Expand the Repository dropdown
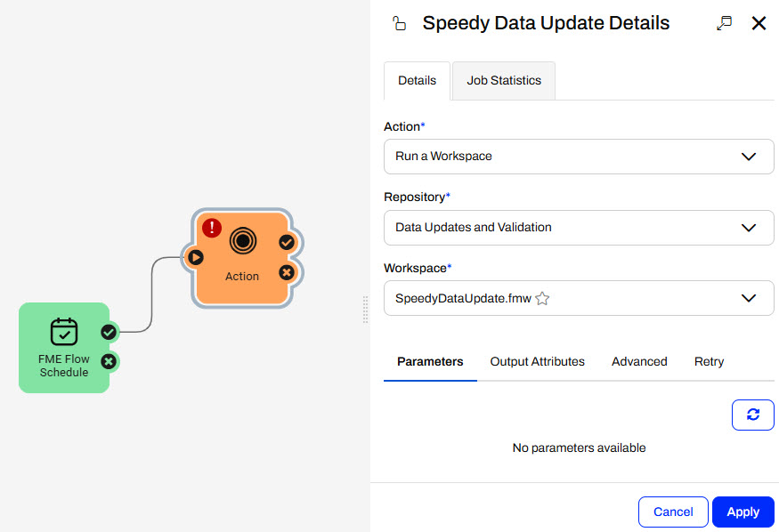The width and height of the screenshot is (779, 532). click(579, 228)
